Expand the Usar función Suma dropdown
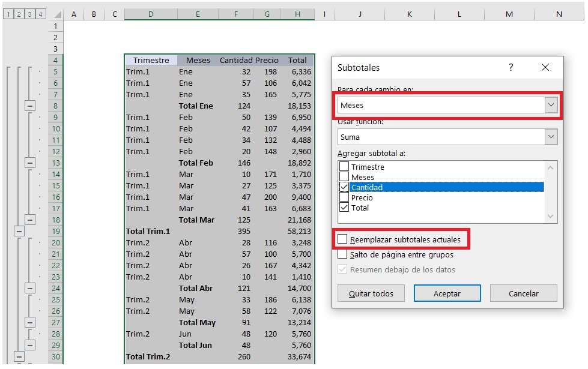Viewport: 588px width, 369px height. [x=551, y=137]
